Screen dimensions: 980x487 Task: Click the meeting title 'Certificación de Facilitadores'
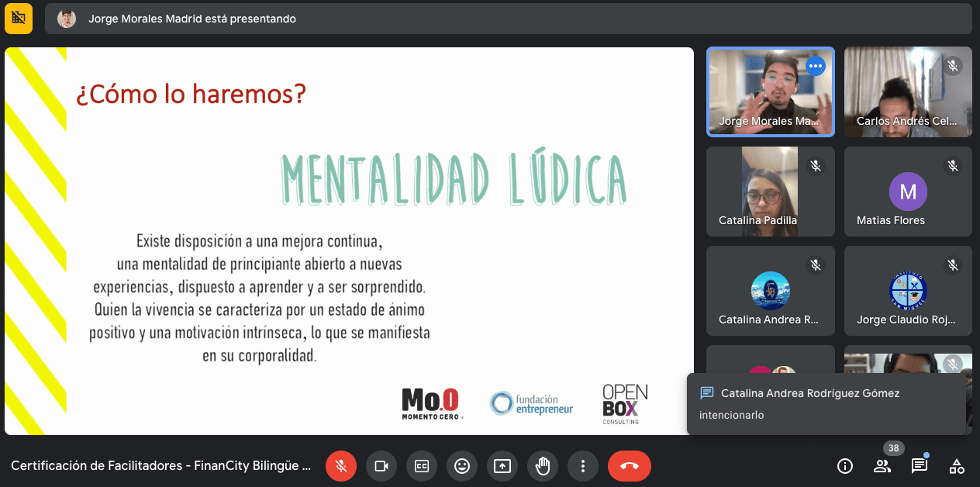coord(160,466)
